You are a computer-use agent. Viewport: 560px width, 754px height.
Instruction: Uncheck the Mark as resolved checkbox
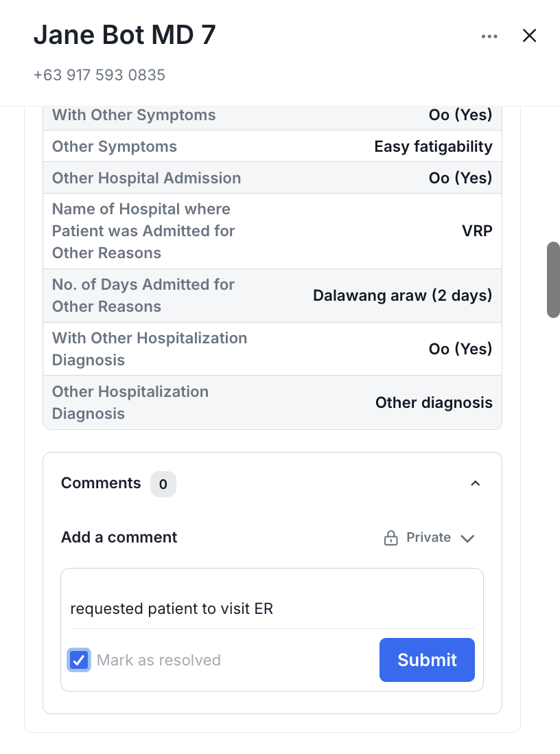78,660
